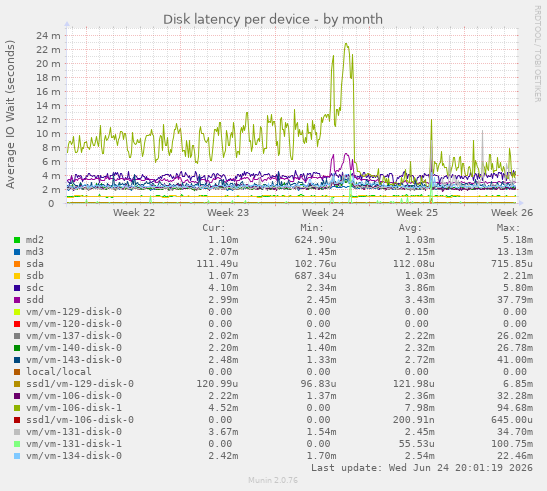The image size is (547, 491).
Task: Click the Week 26 axis label
Action: click(512, 213)
